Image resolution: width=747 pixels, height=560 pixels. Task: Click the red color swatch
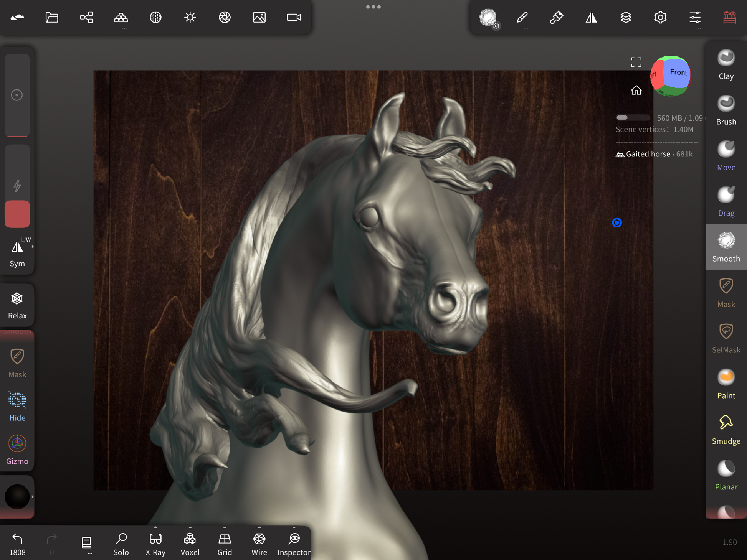click(17, 214)
